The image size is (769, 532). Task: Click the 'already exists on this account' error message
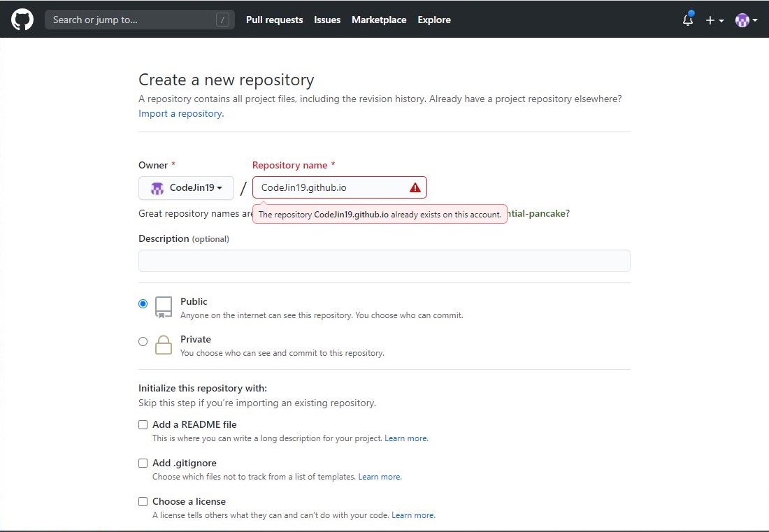point(380,215)
